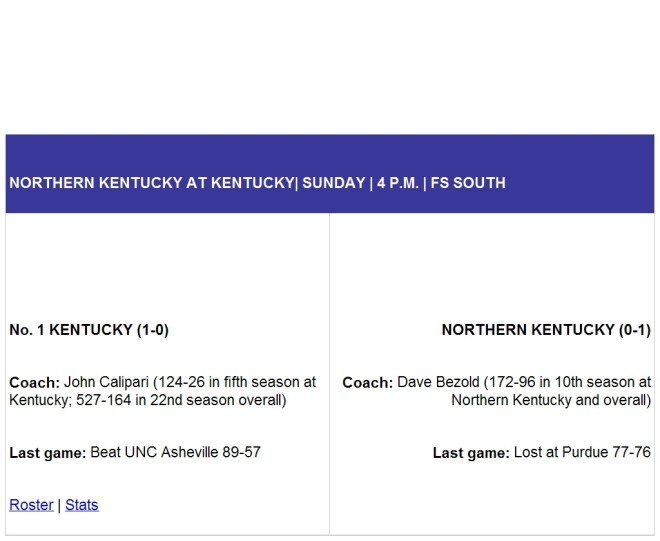Click Kentucky's bold Coach: label
Screen dimensions: 660x541
pos(35,383)
